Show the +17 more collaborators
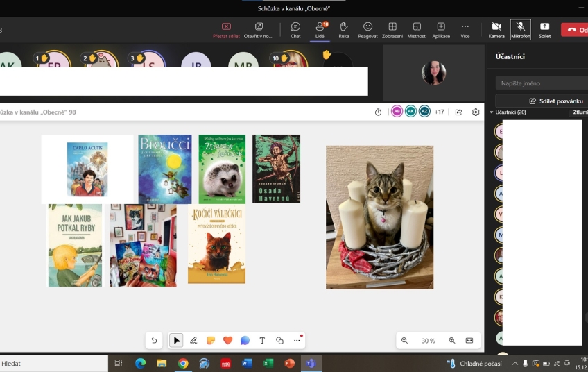The height and width of the screenshot is (372, 588). (439, 112)
